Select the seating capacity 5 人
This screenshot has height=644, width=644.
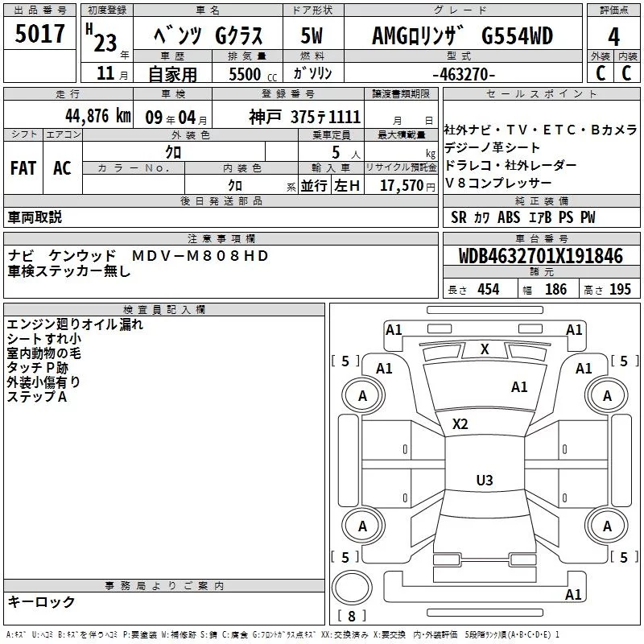point(346,153)
